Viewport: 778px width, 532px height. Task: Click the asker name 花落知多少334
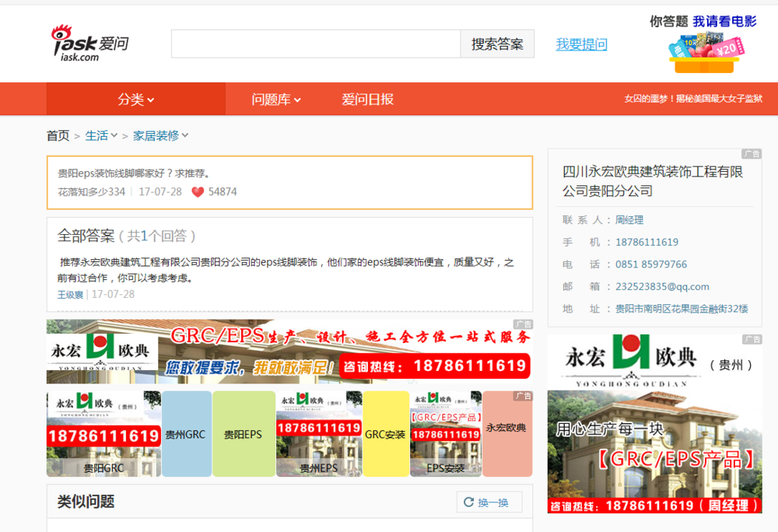pos(91,192)
